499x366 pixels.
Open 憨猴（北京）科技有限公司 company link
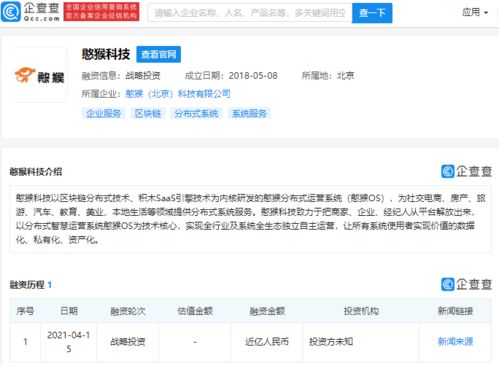(178, 94)
